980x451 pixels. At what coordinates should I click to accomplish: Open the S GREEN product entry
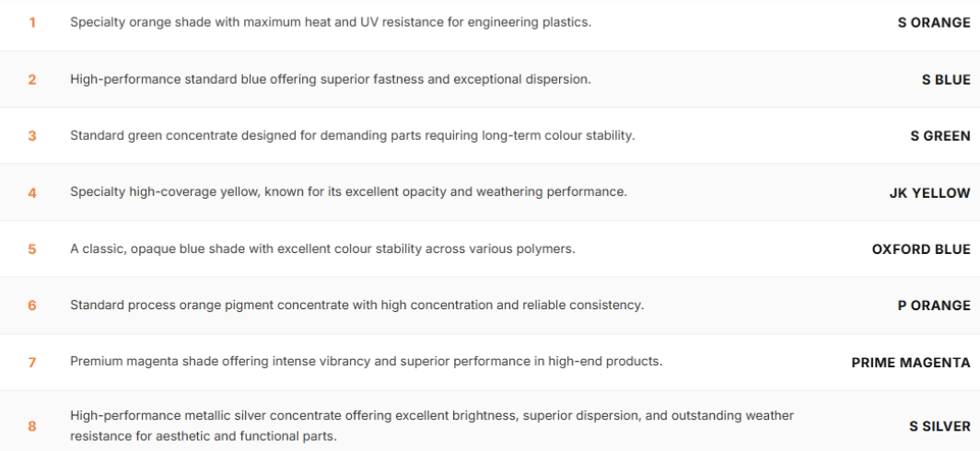[940, 136]
